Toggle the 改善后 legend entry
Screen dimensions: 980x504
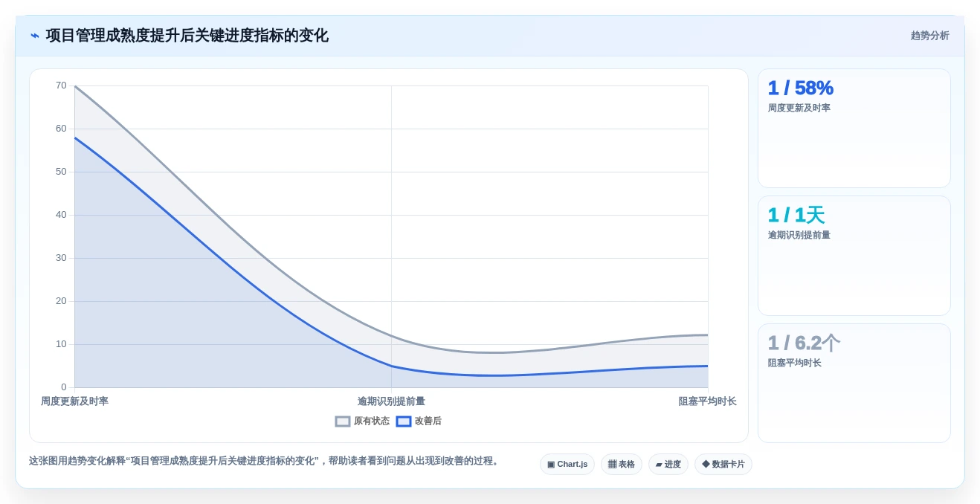(x=419, y=421)
